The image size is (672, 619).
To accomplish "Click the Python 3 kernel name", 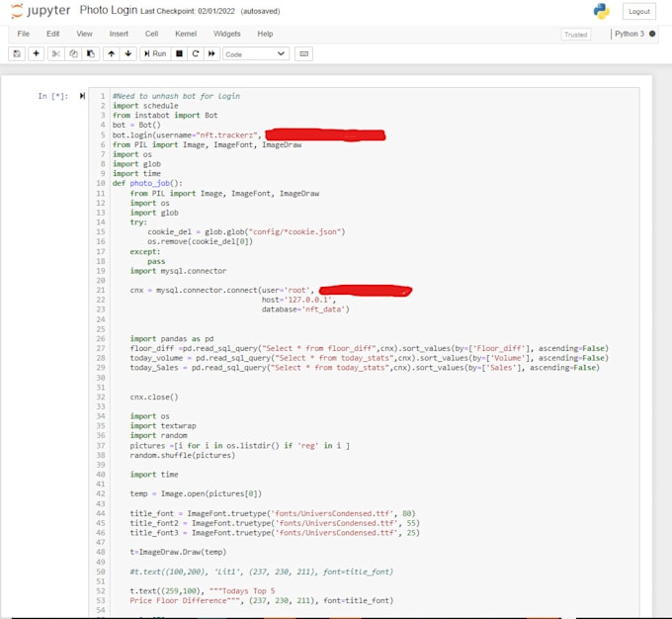I will click(x=630, y=34).
